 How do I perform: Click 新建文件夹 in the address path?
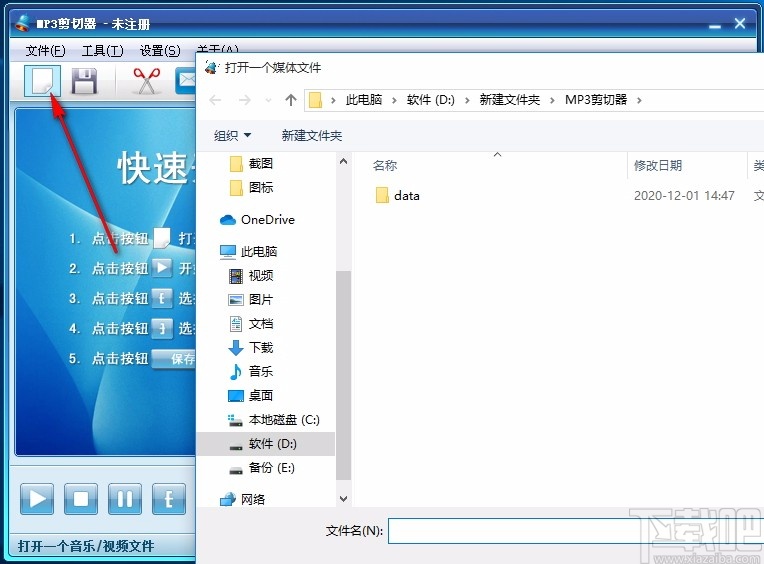coord(510,100)
